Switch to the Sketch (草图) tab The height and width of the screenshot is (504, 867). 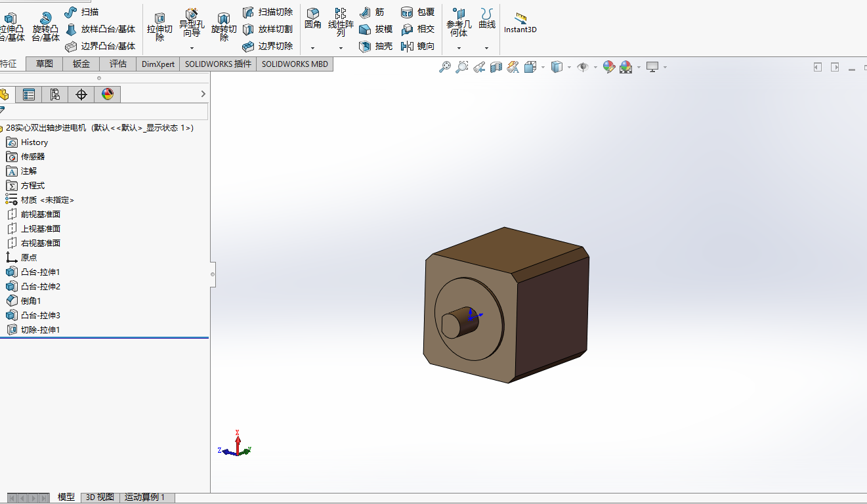(45, 64)
